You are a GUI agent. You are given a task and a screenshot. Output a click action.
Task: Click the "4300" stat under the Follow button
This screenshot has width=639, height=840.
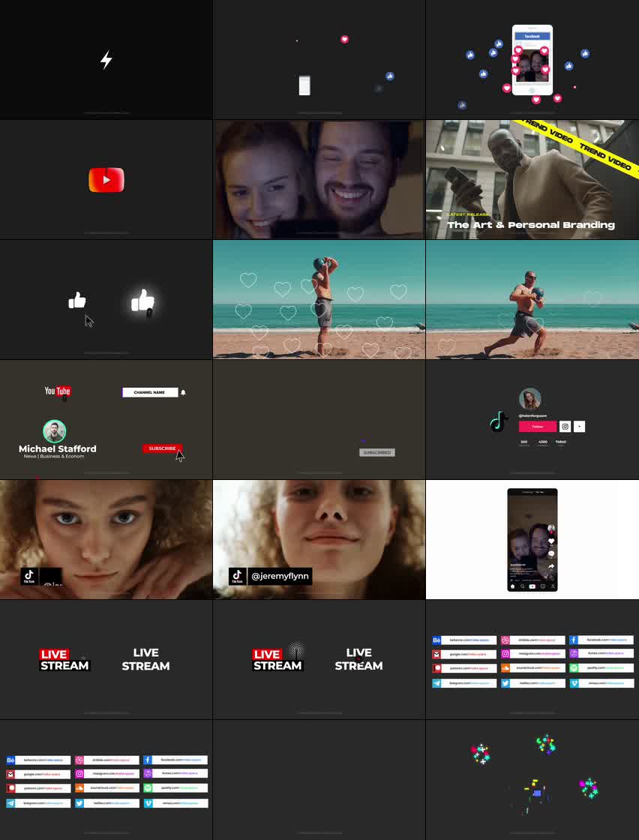pos(542,442)
